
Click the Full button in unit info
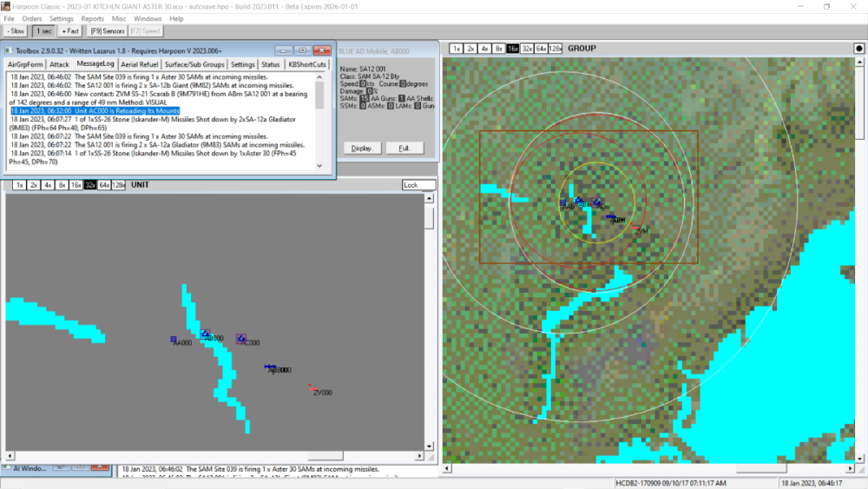(404, 149)
